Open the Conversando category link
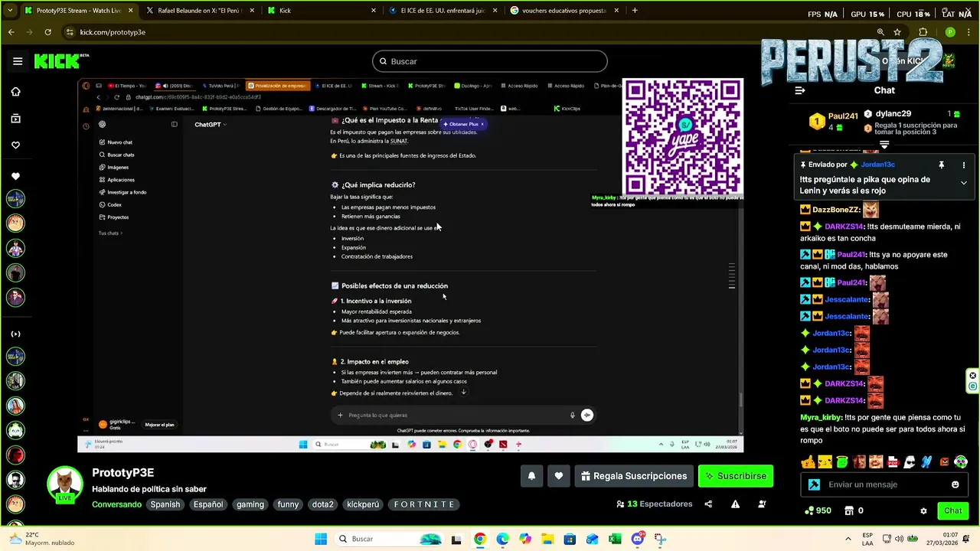Image resolution: width=980 pixels, height=551 pixels. pyautogui.click(x=116, y=504)
